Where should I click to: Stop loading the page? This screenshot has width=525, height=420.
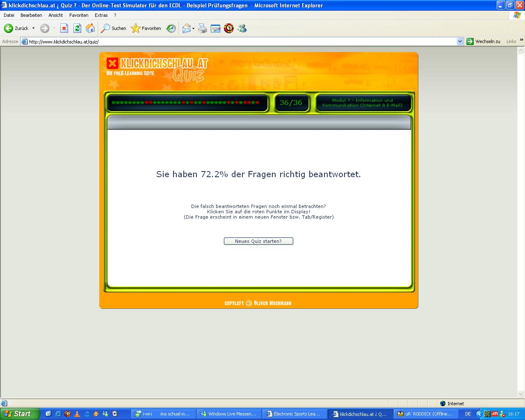(x=64, y=28)
